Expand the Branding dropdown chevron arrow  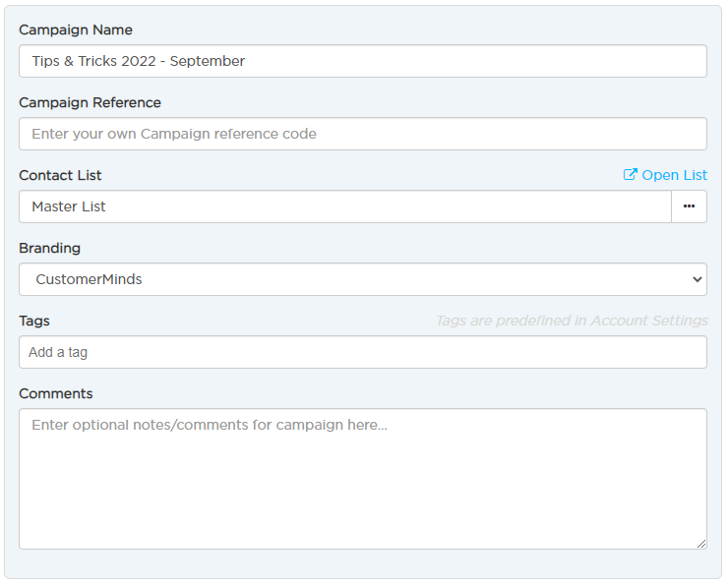(697, 279)
